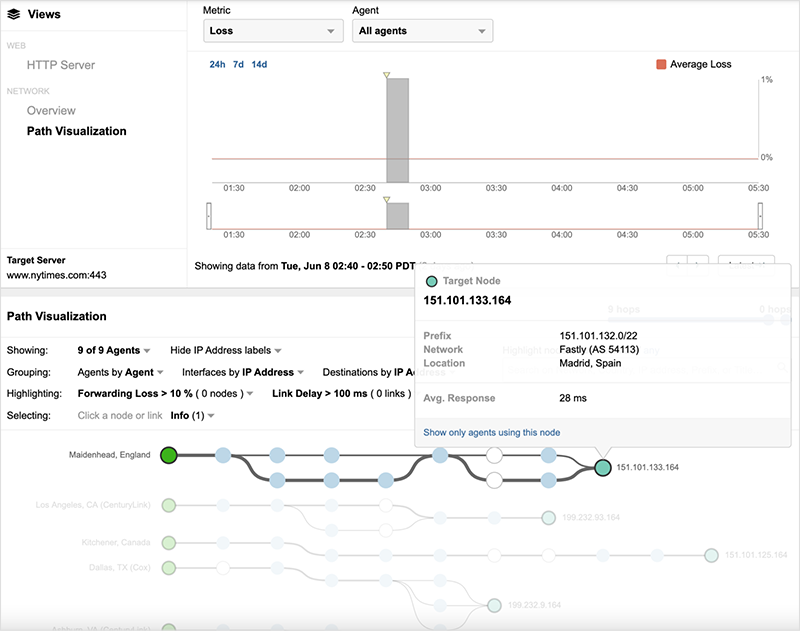Click the Kitchener, Canada agent node
Image resolution: width=800 pixels, height=631 pixels.
pos(169,543)
